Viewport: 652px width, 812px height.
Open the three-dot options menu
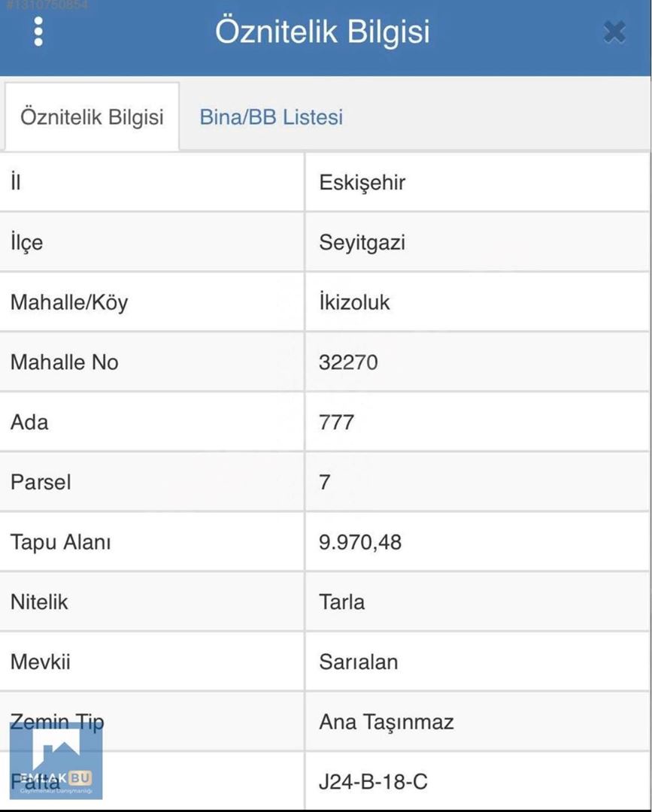click(x=38, y=32)
